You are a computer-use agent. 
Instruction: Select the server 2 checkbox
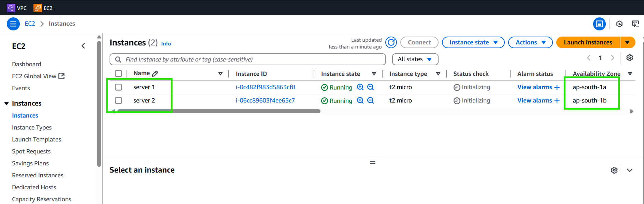[x=118, y=100]
